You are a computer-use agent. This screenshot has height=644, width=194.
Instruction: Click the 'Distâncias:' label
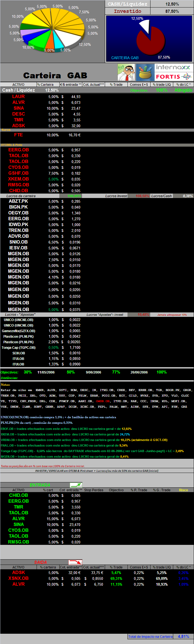pyautogui.click(x=9, y=378)
